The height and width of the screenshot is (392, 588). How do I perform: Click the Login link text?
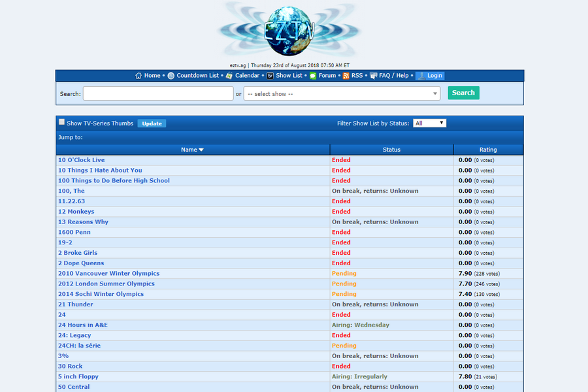tap(434, 75)
